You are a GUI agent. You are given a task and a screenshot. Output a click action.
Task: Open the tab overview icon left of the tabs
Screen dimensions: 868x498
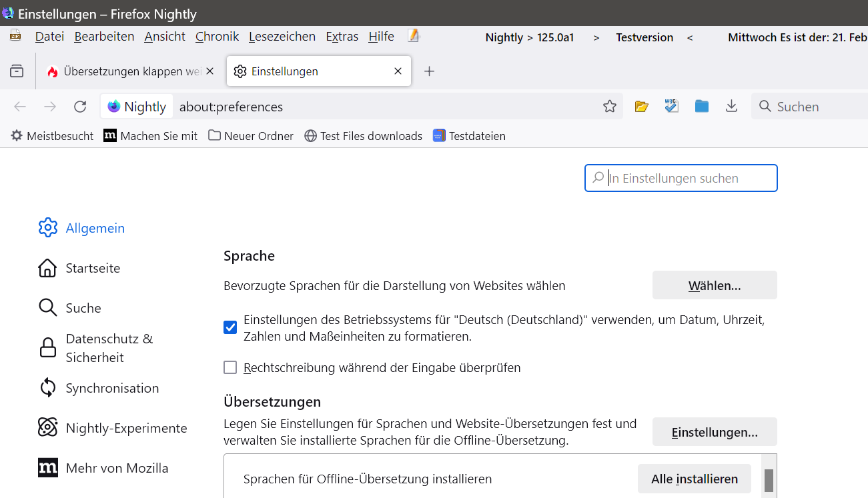[x=17, y=71]
